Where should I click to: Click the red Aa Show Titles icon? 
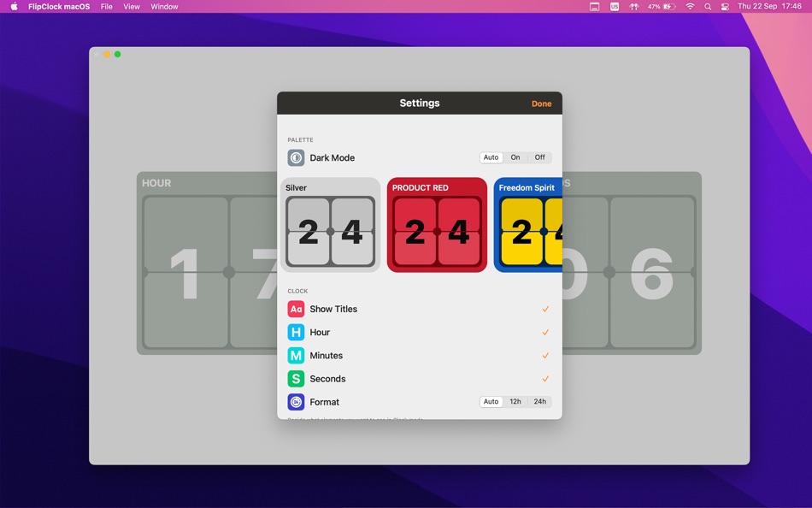tap(296, 309)
